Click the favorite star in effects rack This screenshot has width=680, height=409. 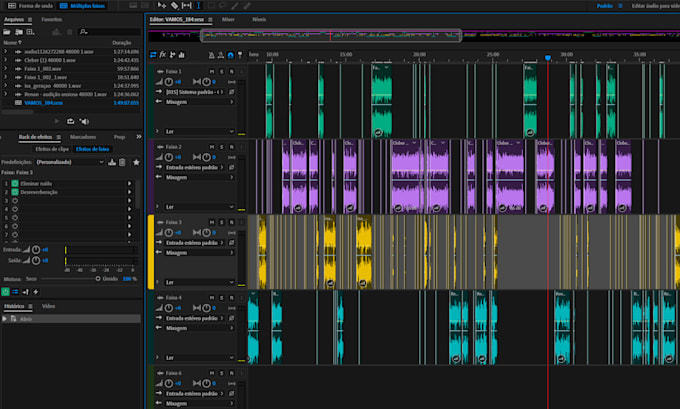[x=136, y=162]
